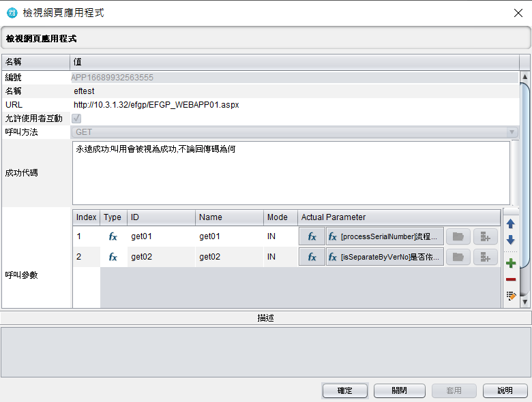Image resolution: width=532 pixels, height=402 pixels.
Task: Click the fx button for get02 row
Action: pos(312,257)
